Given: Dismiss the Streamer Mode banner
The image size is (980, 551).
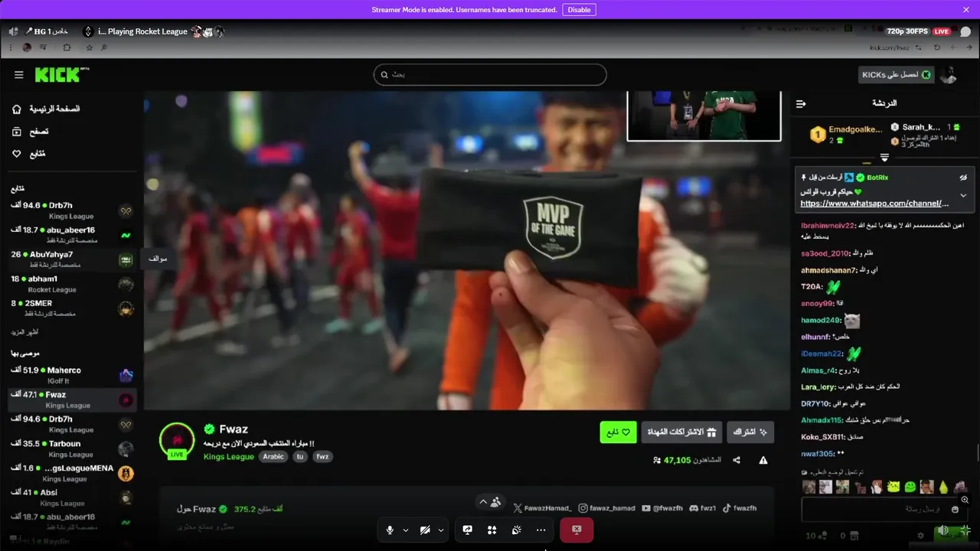Looking at the screenshot, I should coord(966,9).
